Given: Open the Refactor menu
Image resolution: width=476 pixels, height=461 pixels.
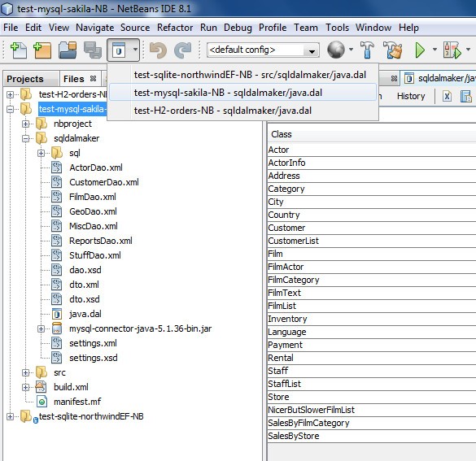Looking at the screenshot, I should pyautogui.click(x=175, y=28).
